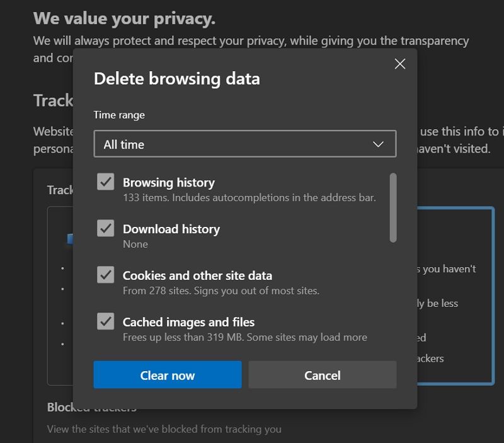Click the Download history label
Image resolution: width=504 pixels, height=443 pixels.
(x=171, y=229)
